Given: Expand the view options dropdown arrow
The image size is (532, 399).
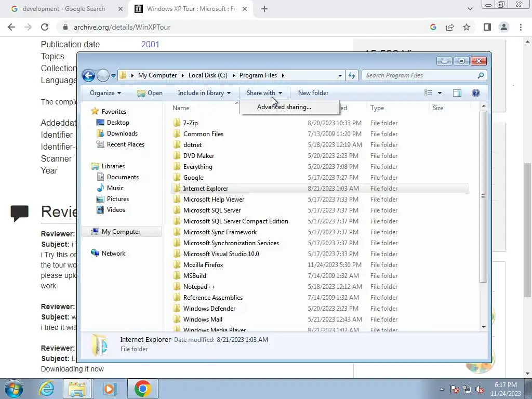Looking at the screenshot, I should click(440, 93).
